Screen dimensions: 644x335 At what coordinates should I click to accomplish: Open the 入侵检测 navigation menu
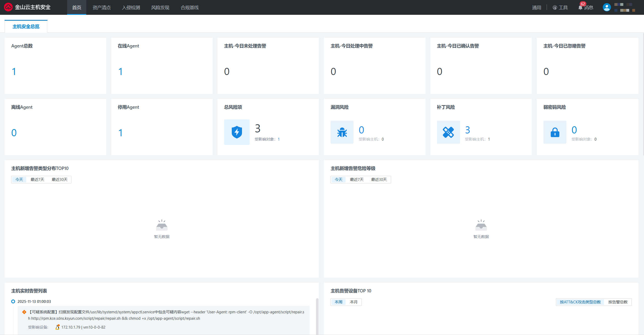(x=131, y=7)
